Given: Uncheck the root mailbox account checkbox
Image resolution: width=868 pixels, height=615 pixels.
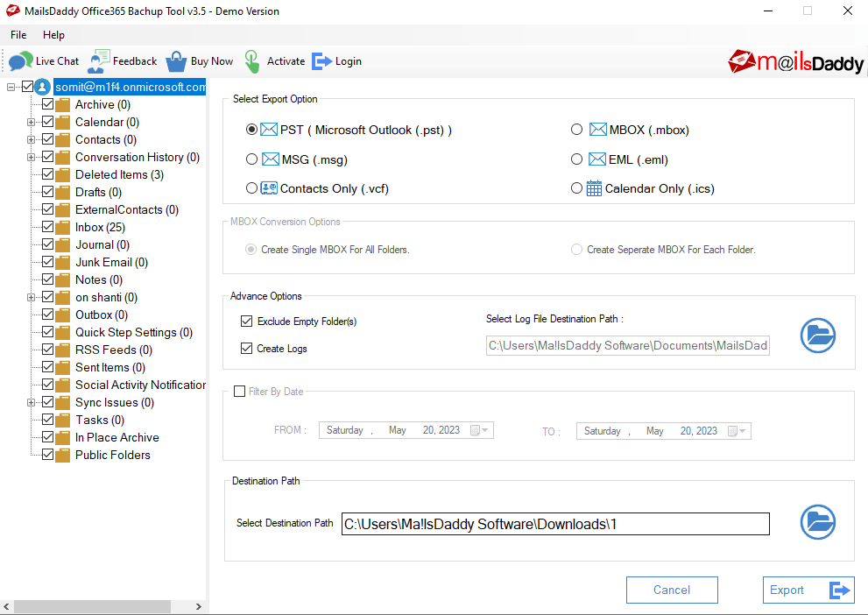Looking at the screenshot, I should [x=27, y=87].
